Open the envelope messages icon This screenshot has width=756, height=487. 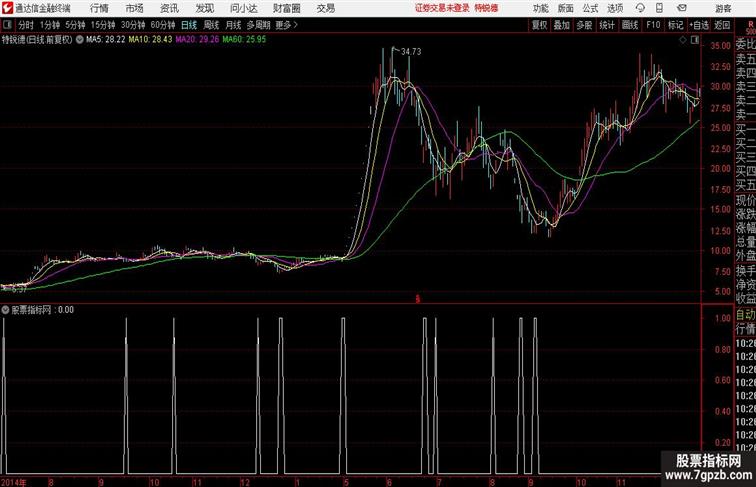tap(682, 8)
